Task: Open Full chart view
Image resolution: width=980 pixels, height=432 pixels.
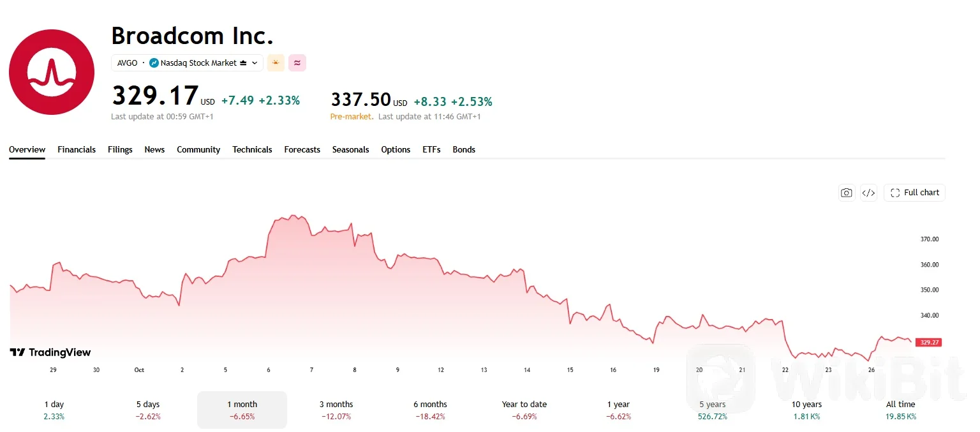Action: pos(914,193)
